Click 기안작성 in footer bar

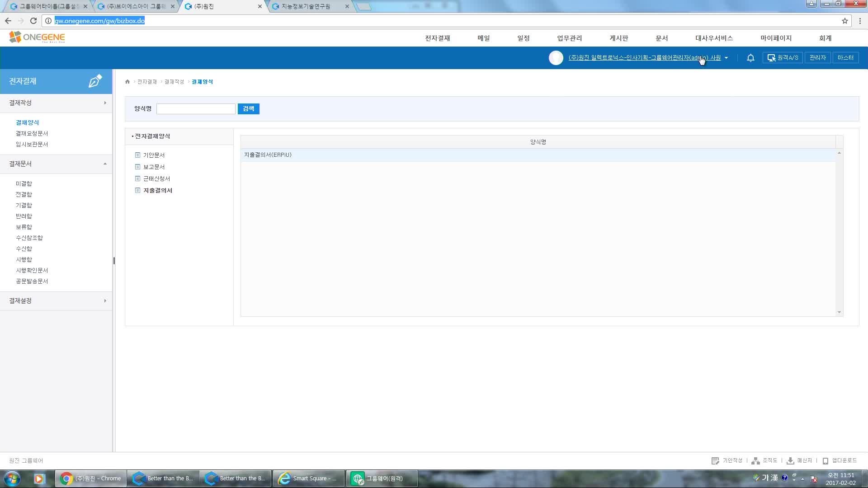click(x=727, y=460)
